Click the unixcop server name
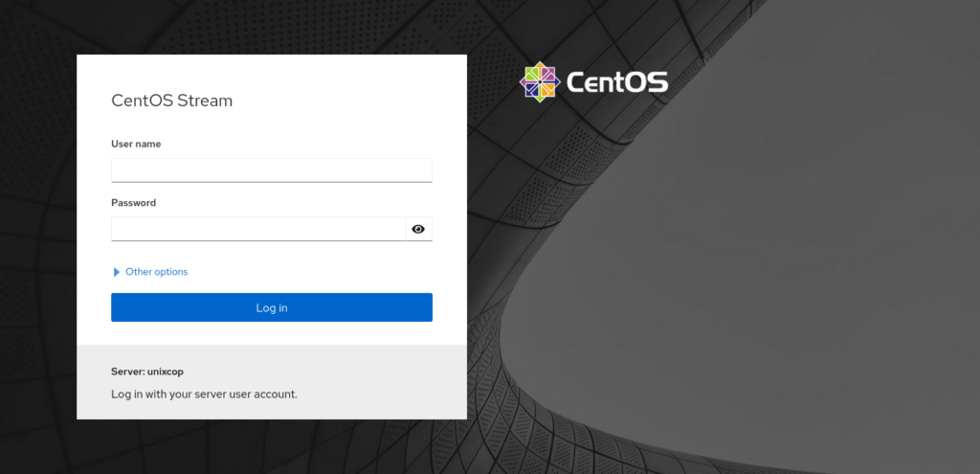The image size is (980, 474). click(x=166, y=372)
